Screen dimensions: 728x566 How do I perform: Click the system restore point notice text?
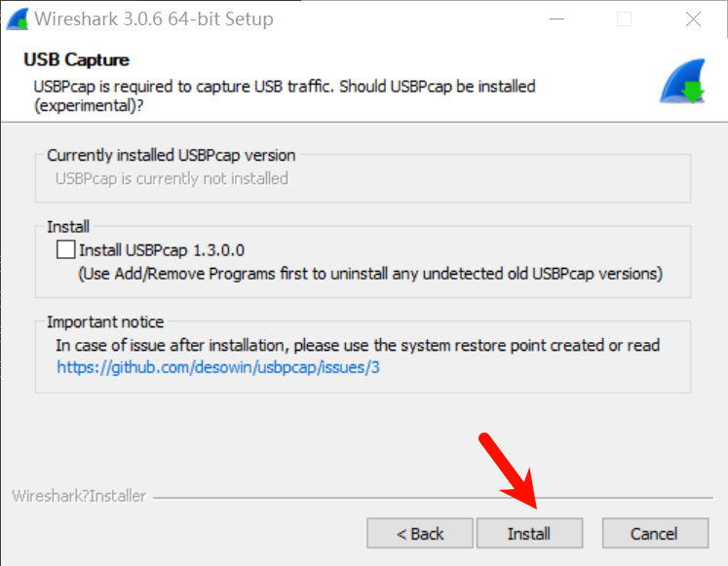tap(358, 345)
